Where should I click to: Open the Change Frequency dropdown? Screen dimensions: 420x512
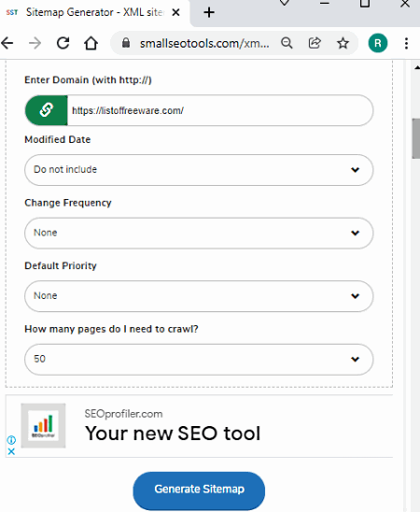point(199,233)
